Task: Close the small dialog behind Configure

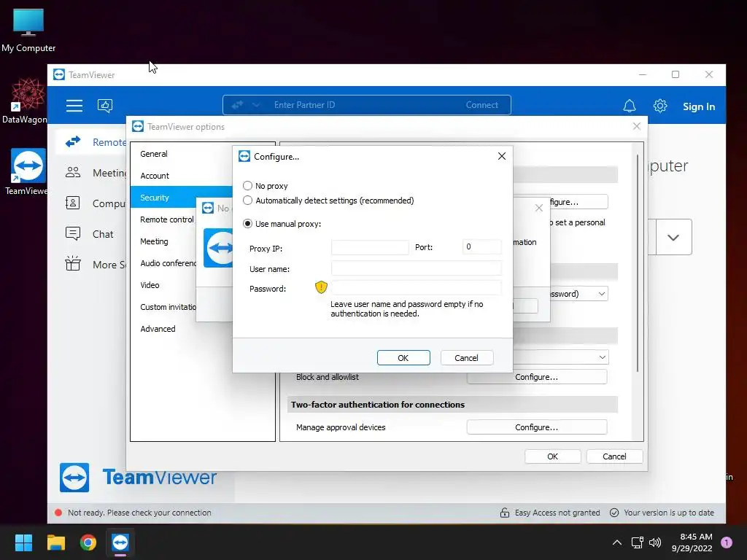Action: pos(539,208)
